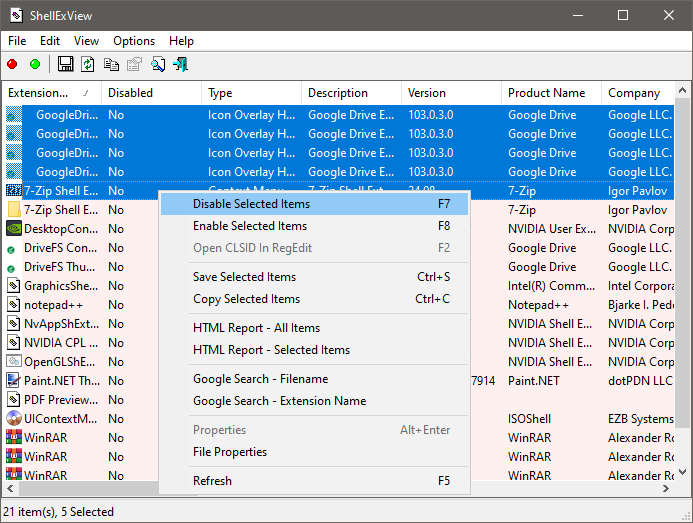
Task: Sort by the Version column header
Action: click(x=451, y=93)
